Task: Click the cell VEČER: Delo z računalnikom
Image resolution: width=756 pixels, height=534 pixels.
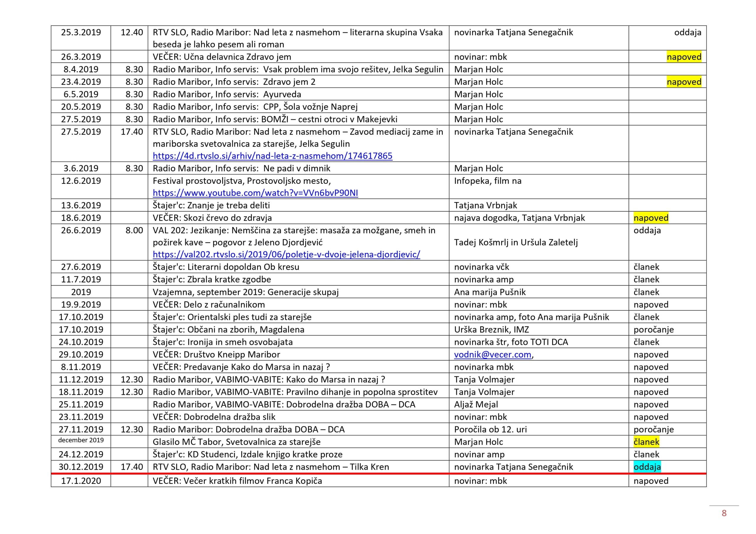Action: tap(209, 304)
